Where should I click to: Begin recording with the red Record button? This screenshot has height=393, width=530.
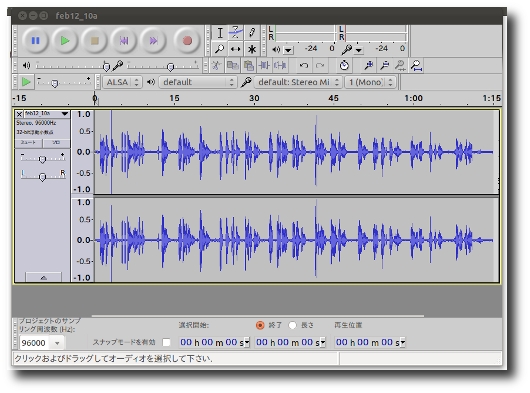pyautogui.click(x=187, y=41)
